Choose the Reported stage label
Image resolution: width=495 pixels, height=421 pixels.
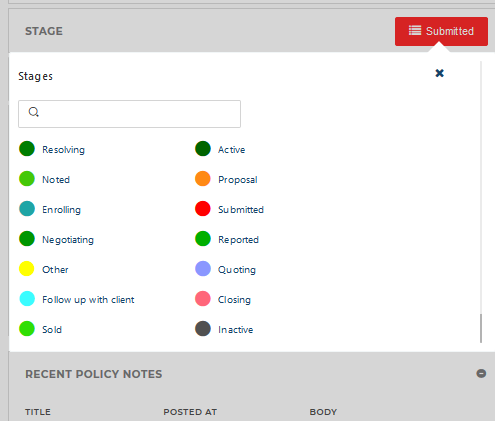pyautogui.click(x=238, y=240)
